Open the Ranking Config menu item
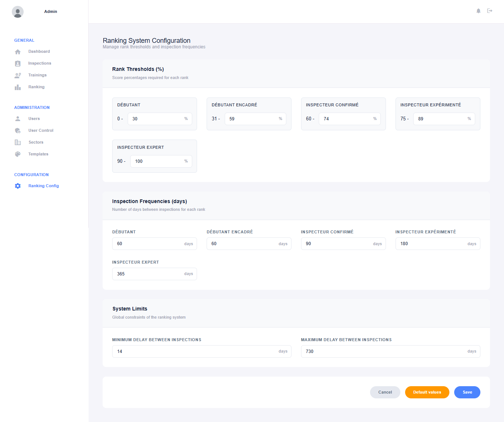 (44, 186)
